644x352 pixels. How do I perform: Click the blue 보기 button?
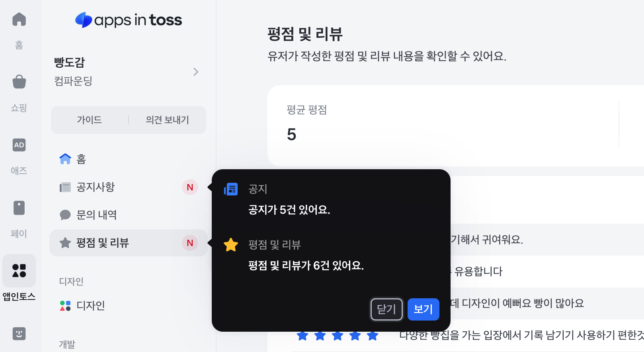423,309
